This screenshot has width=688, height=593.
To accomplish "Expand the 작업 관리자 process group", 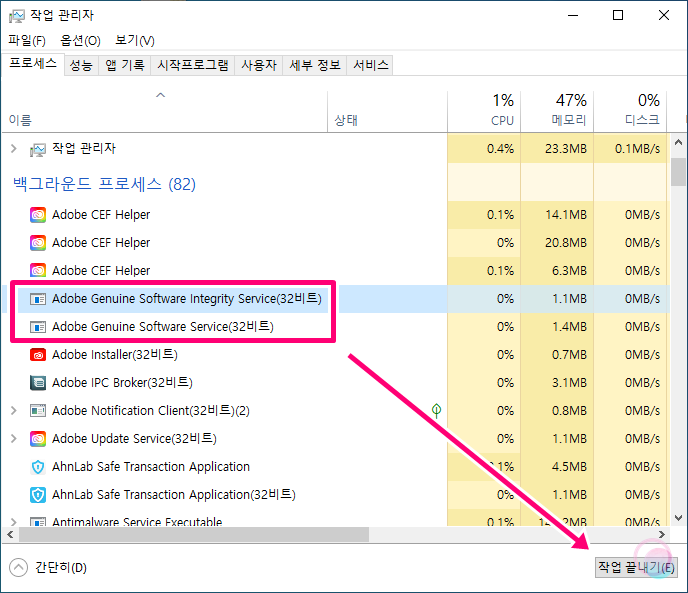I will [14, 148].
